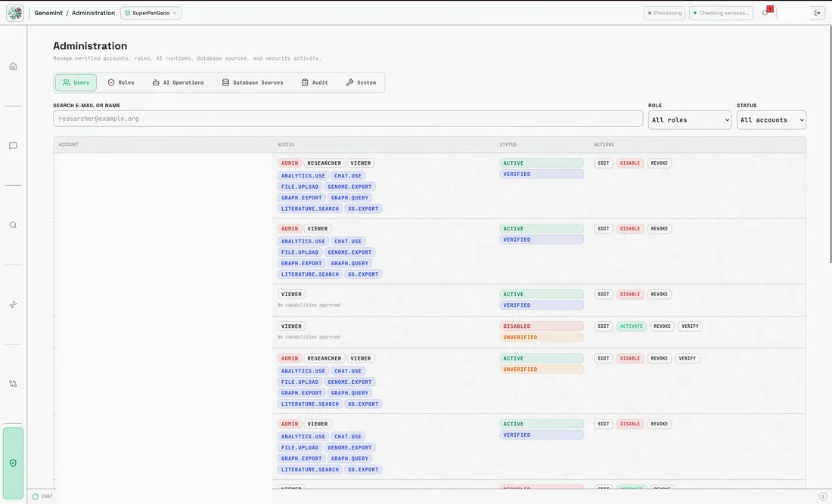Open the chat bubble icon in the sidebar
Image resolution: width=832 pixels, height=504 pixels.
pyautogui.click(x=14, y=146)
